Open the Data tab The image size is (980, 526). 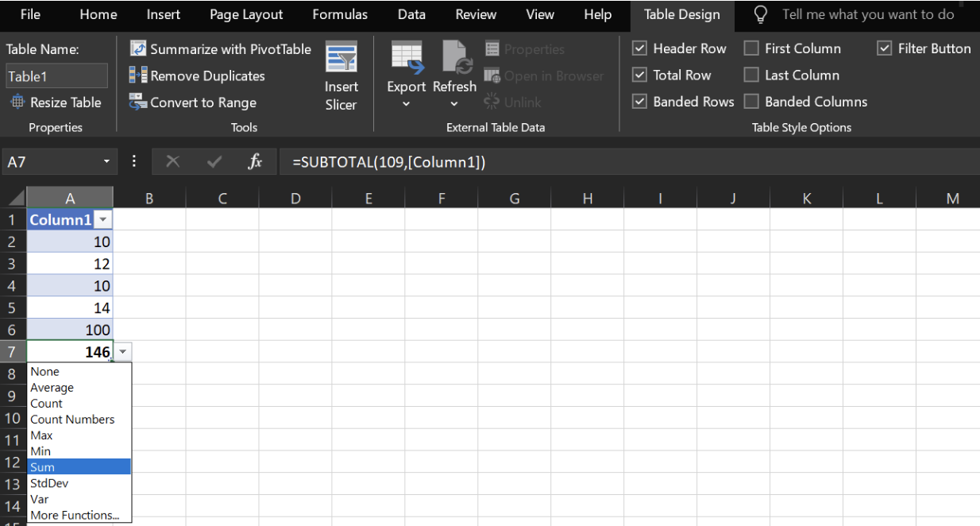tap(411, 14)
